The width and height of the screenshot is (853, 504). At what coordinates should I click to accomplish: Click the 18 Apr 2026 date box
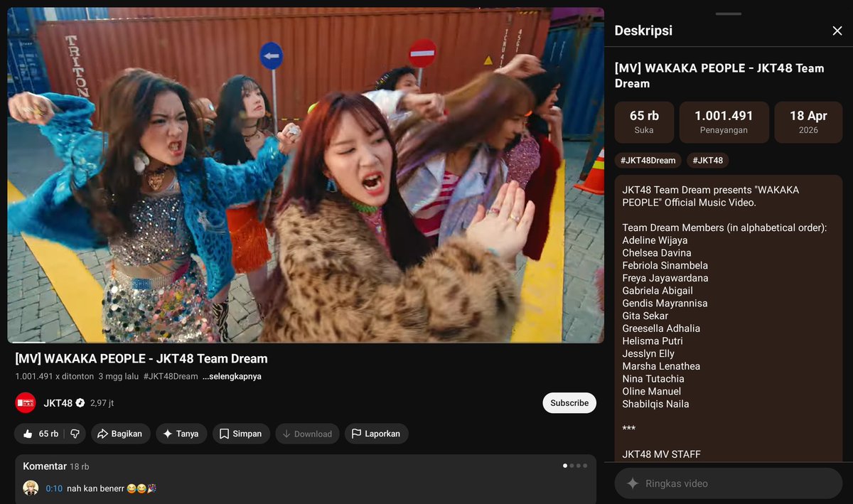808,122
